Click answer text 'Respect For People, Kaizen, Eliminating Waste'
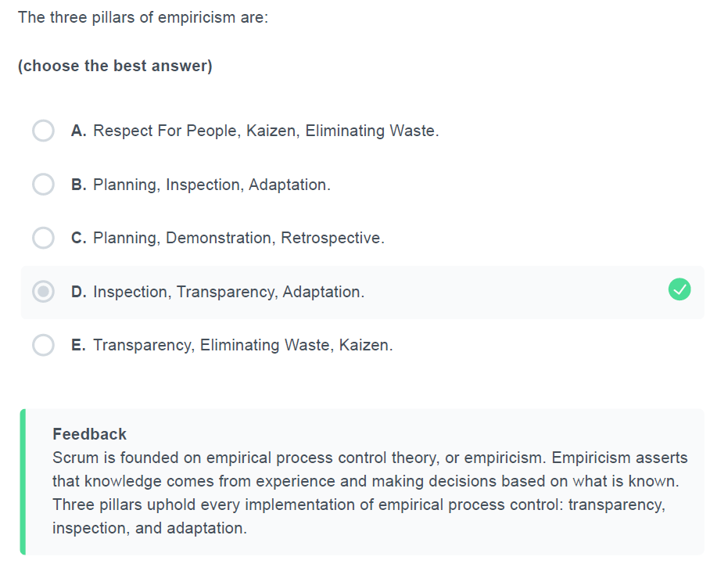Screen dimensions: 728x571 coord(266,131)
